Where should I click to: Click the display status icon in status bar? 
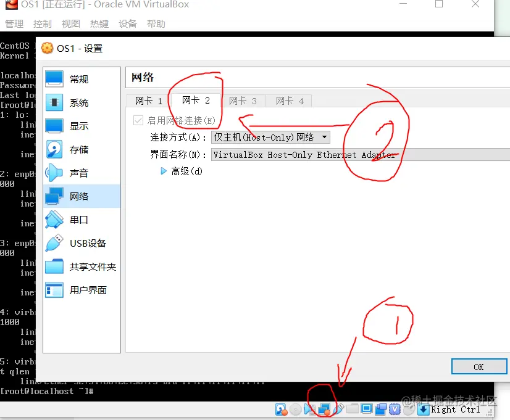pos(367,409)
